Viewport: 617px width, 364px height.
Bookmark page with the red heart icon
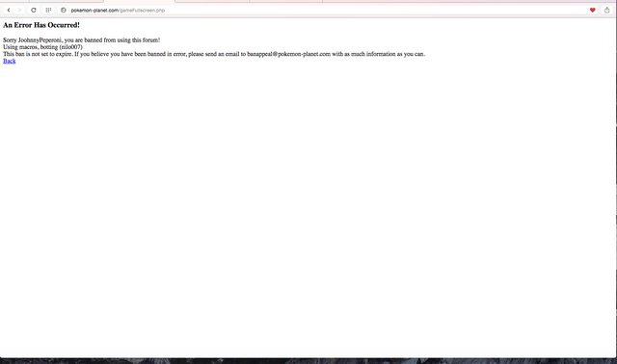click(x=592, y=11)
